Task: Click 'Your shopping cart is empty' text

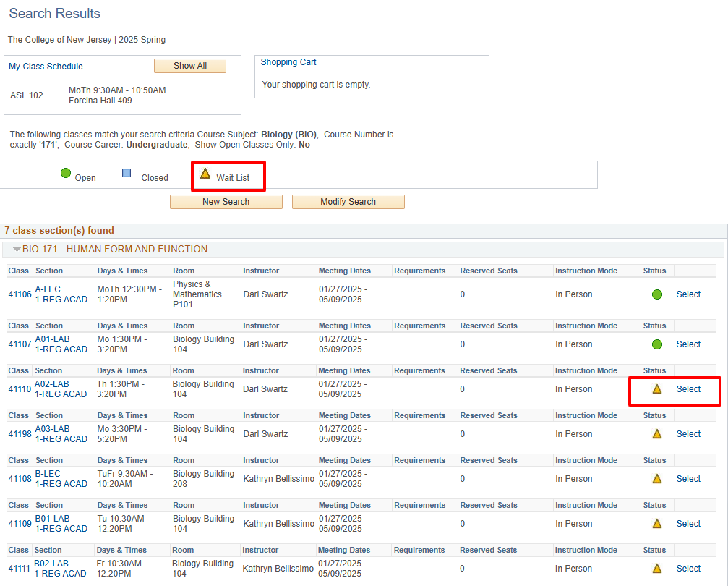Action: click(x=316, y=85)
